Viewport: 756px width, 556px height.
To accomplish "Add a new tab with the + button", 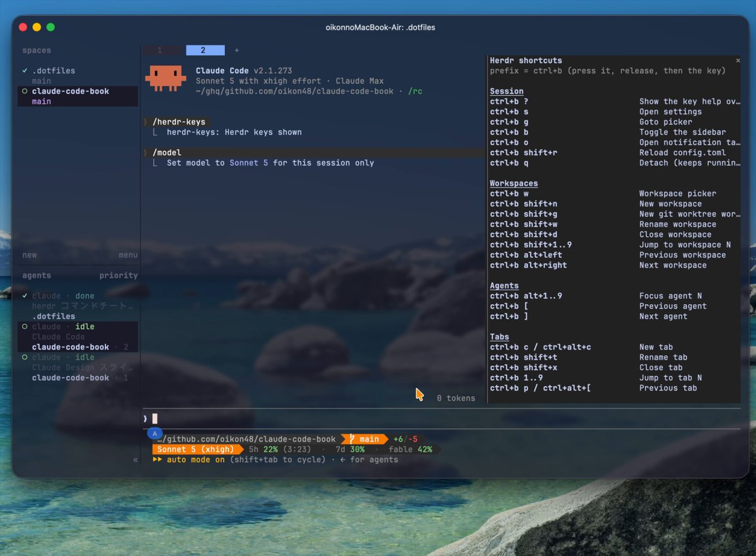I will (237, 50).
